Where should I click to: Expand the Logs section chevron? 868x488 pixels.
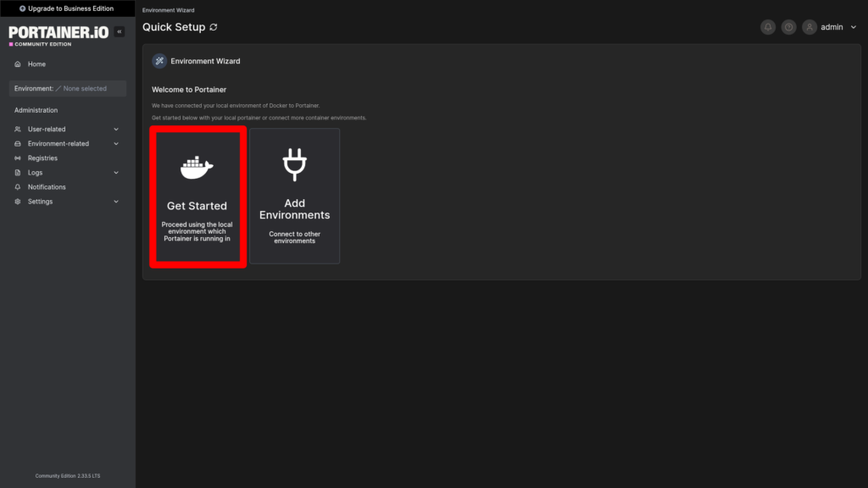116,173
